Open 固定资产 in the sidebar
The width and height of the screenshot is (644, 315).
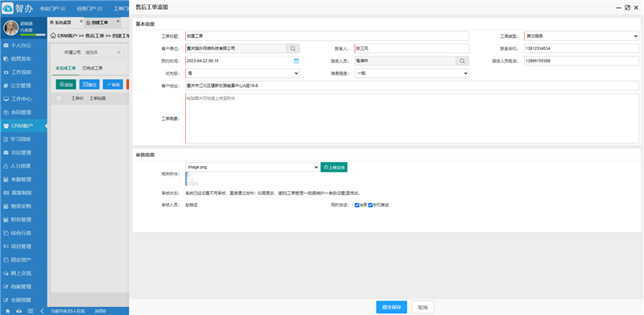(x=23, y=260)
